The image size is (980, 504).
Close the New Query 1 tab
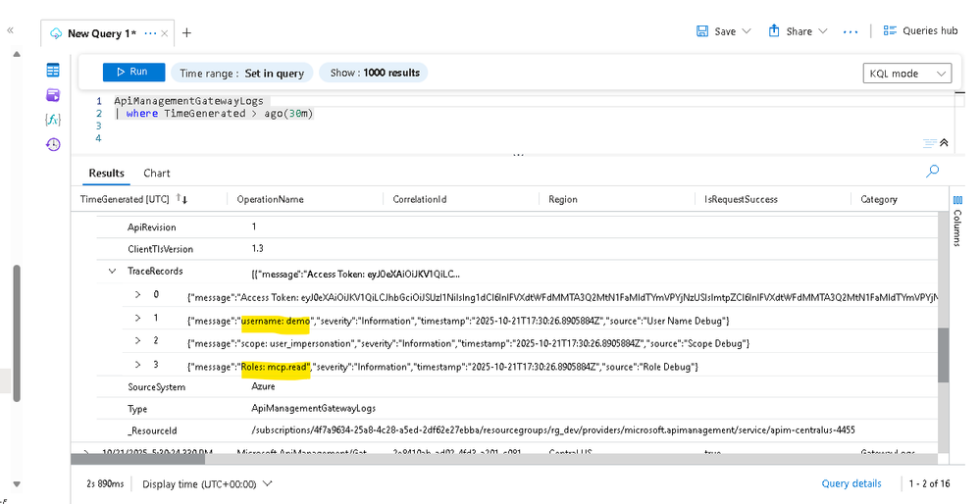(165, 33)
